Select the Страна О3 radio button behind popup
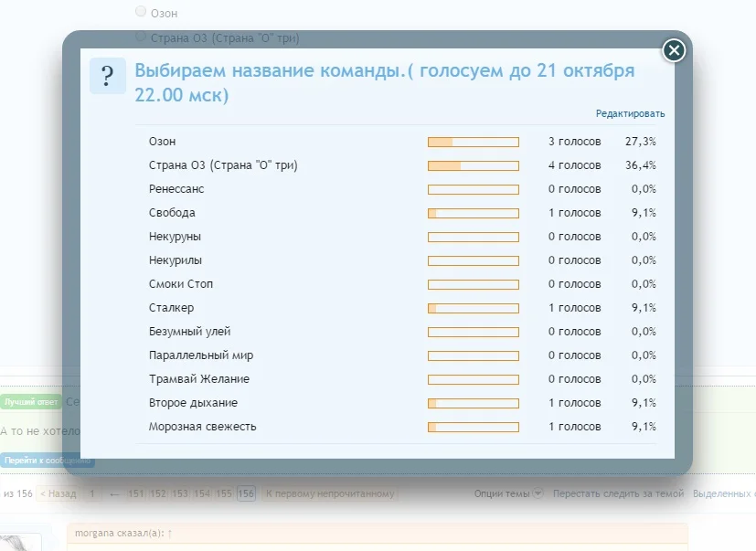The image size is (756, 551). click(140, 36)
